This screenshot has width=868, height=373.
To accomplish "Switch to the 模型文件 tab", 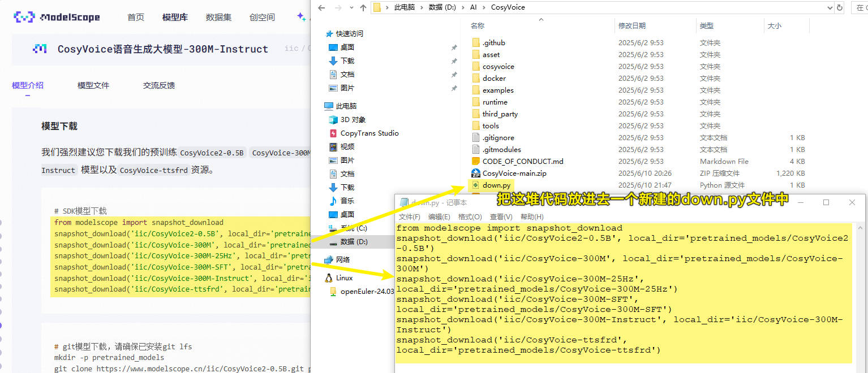I will click(x=93, y=85).
